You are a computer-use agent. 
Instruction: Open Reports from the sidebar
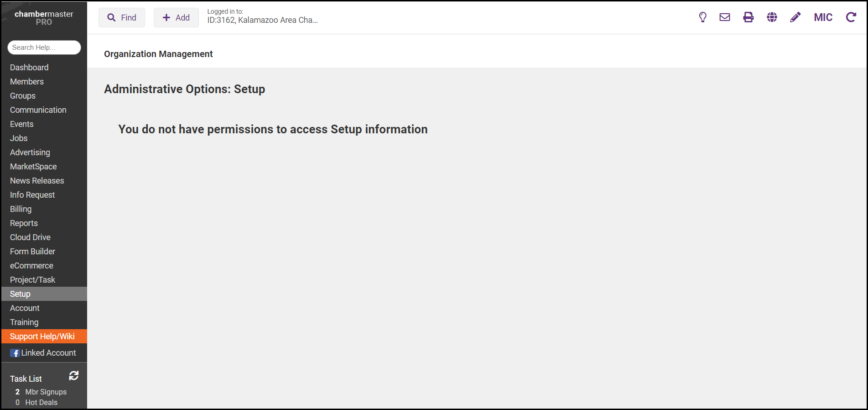(x=24, y=223)
